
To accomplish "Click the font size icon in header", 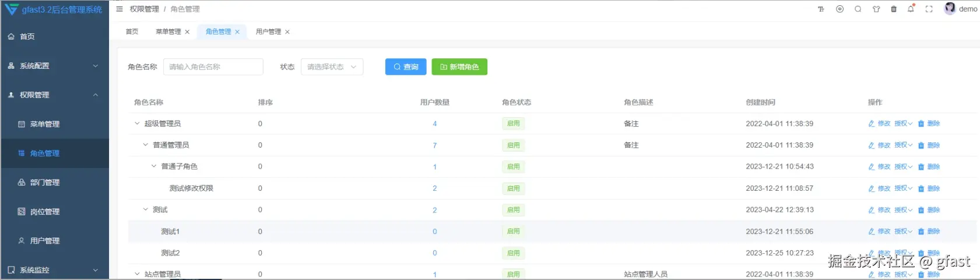I will pos(821,9).
